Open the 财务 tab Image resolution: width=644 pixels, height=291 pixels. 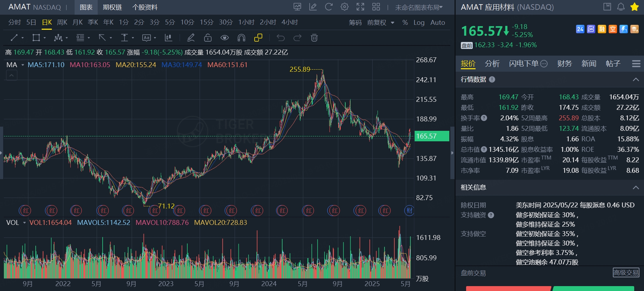coord(565,64)
